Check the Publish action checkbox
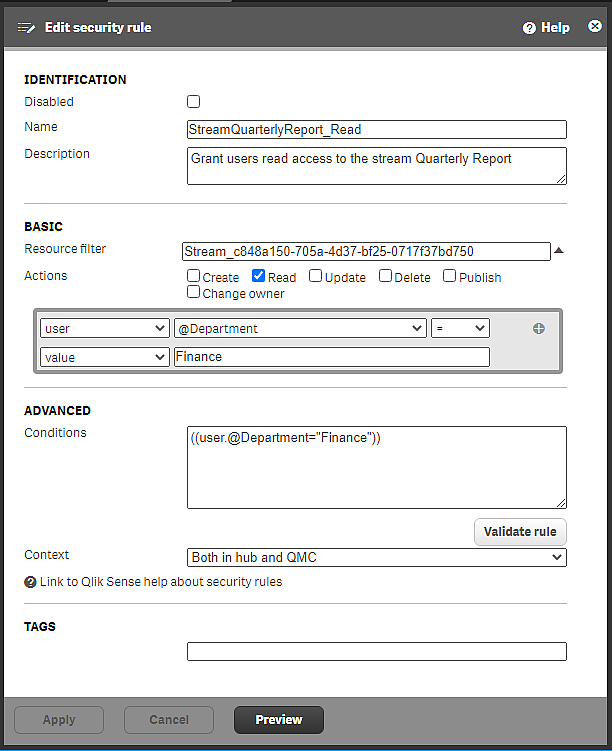The image size is (612, 751). click(450, 277)
